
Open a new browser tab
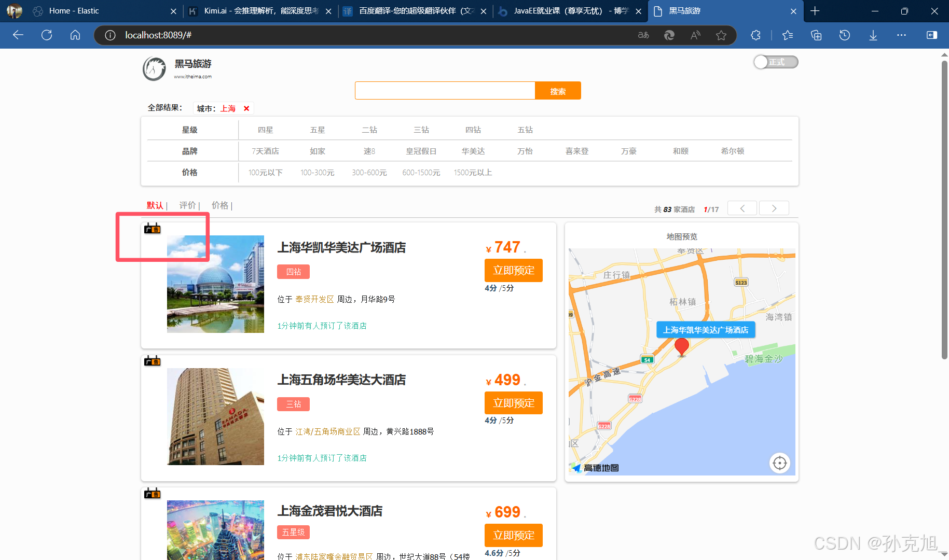coord(815,11)
